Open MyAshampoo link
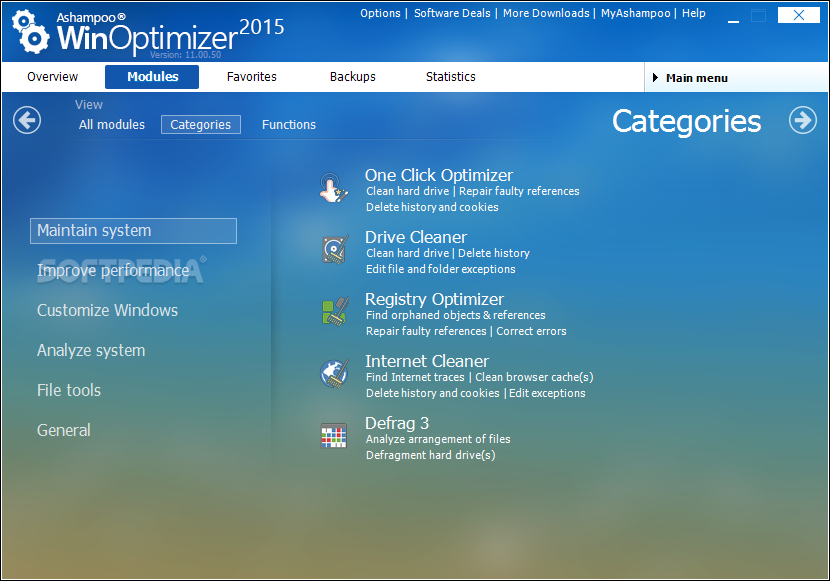Image resolution: width=830 pixels, height=581 pixels. 635,13
